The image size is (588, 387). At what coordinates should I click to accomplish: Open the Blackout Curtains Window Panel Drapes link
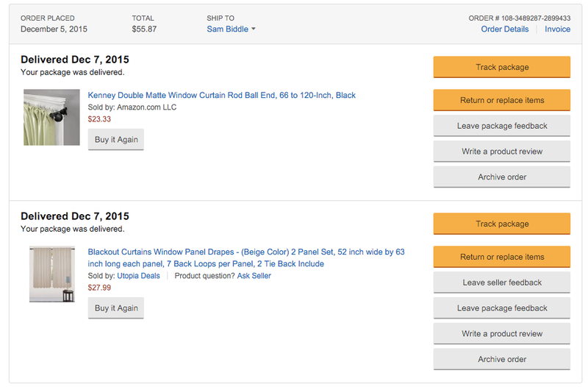[x=246, y=258]
